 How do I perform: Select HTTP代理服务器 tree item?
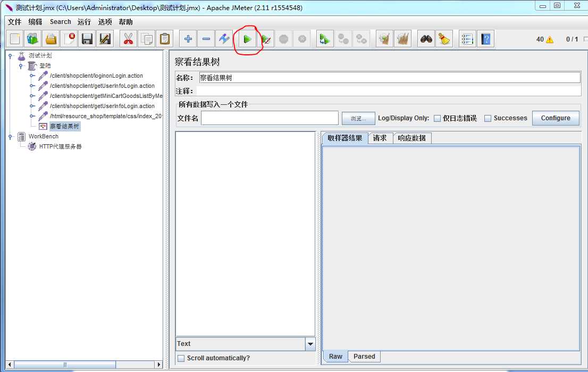click(61, 146)
